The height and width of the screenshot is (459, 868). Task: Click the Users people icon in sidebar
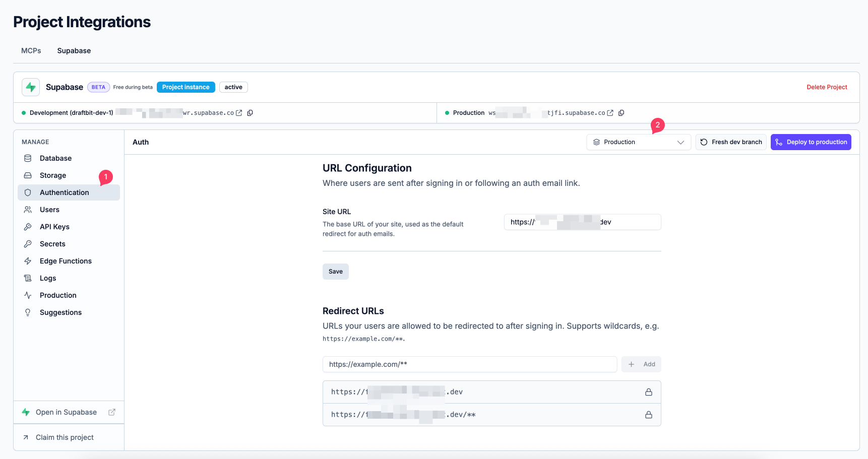click(28, 210)
